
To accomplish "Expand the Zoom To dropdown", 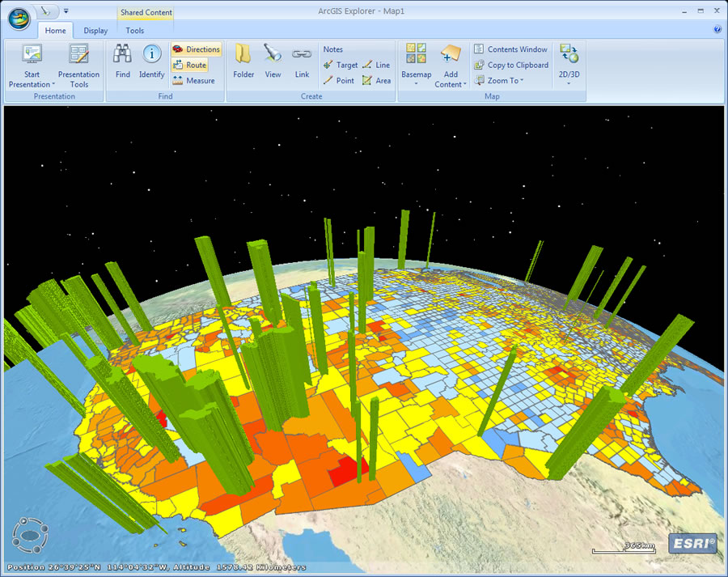I will pyautogui.click(x=499, y=80).
